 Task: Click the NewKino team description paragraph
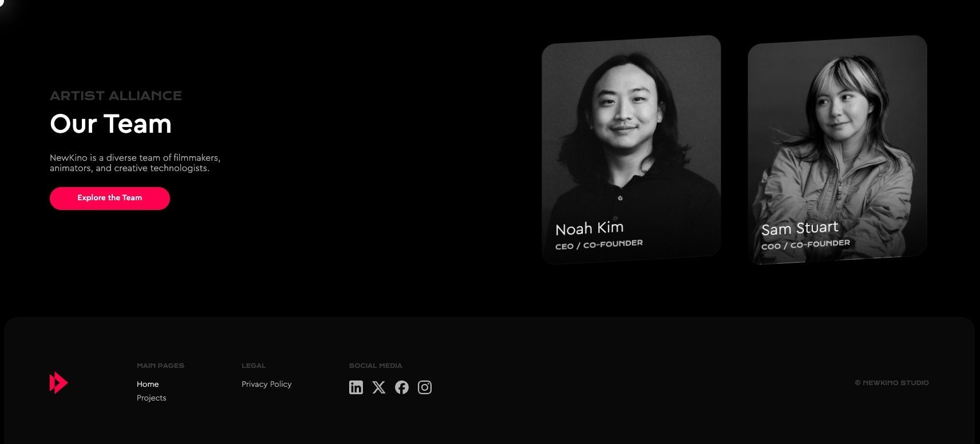(x=135, y=162)
